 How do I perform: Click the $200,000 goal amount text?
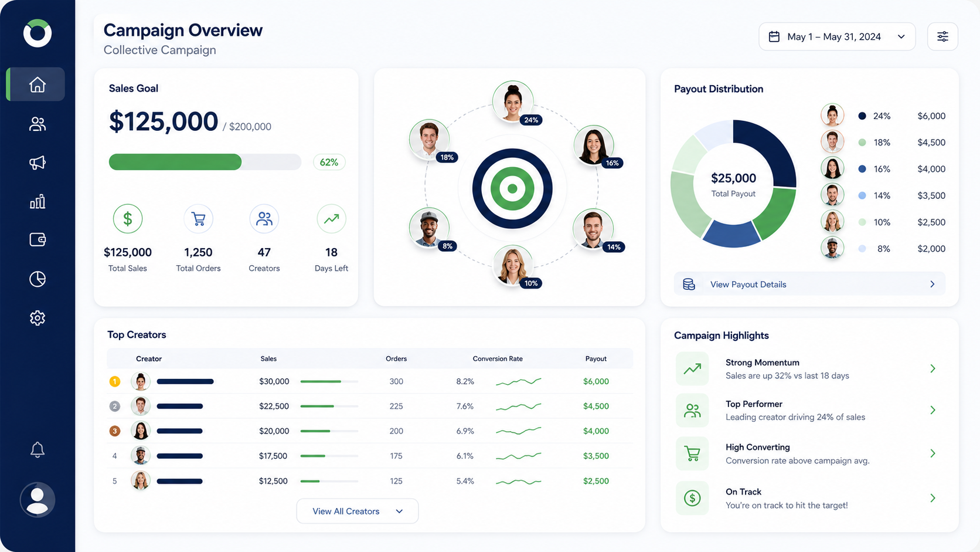coord(250,127)
